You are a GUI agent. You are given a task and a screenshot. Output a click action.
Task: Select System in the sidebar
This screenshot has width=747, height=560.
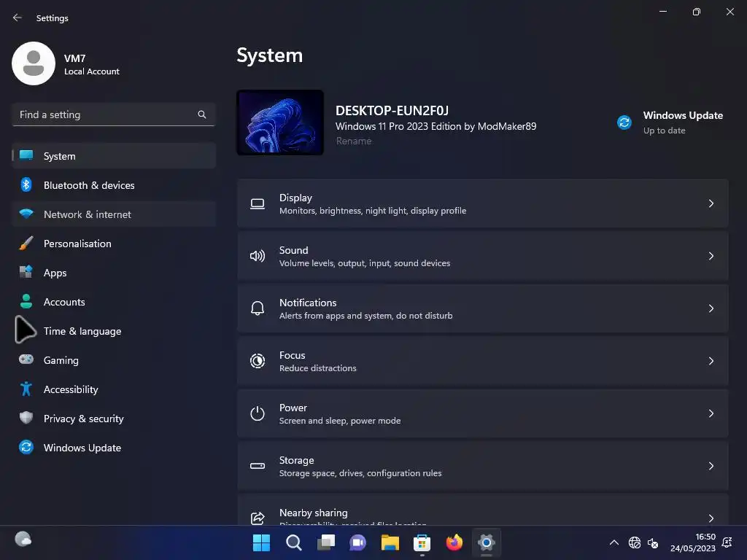tap(114, 156)
